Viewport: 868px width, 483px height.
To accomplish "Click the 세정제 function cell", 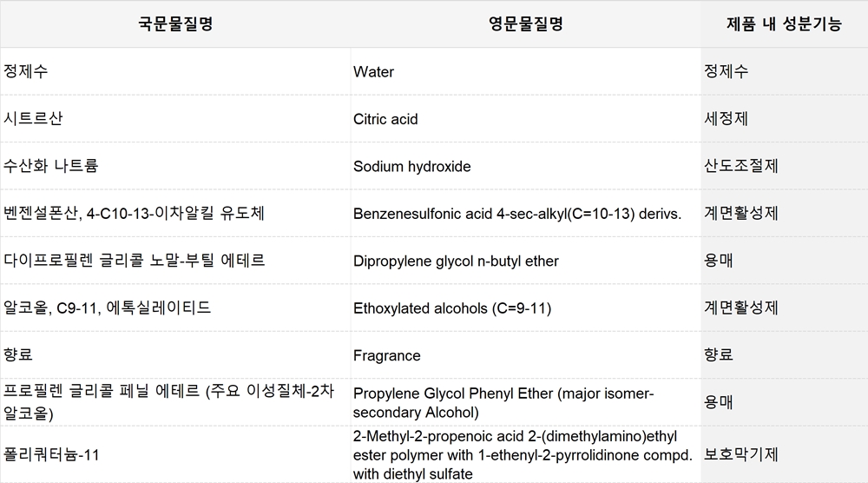I will coord(784,118).
